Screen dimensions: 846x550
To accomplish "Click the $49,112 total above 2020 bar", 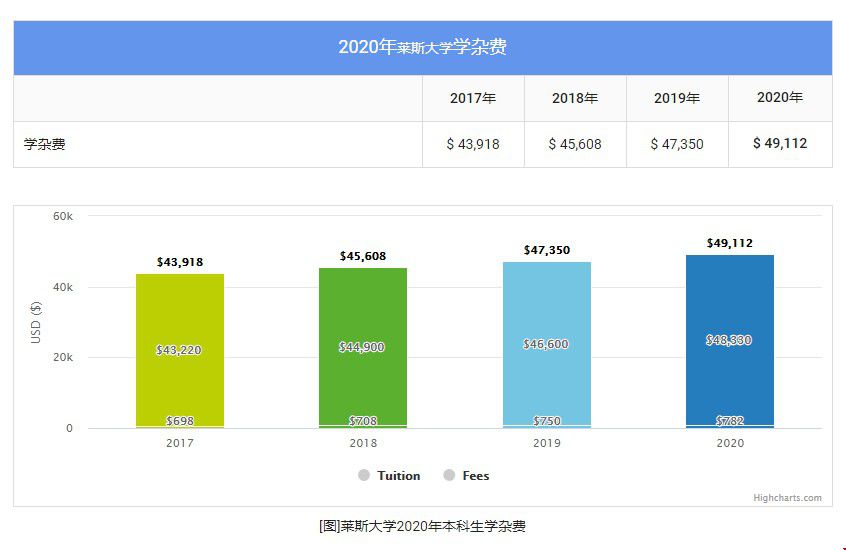I will pyautogui.click(x=729, y=243).
